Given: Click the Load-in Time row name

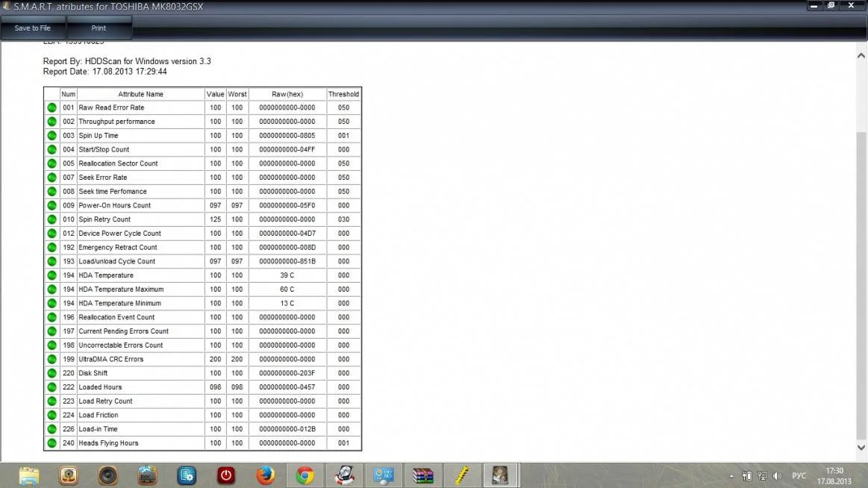Looking at the screenshot, I should tap(98, 429).
